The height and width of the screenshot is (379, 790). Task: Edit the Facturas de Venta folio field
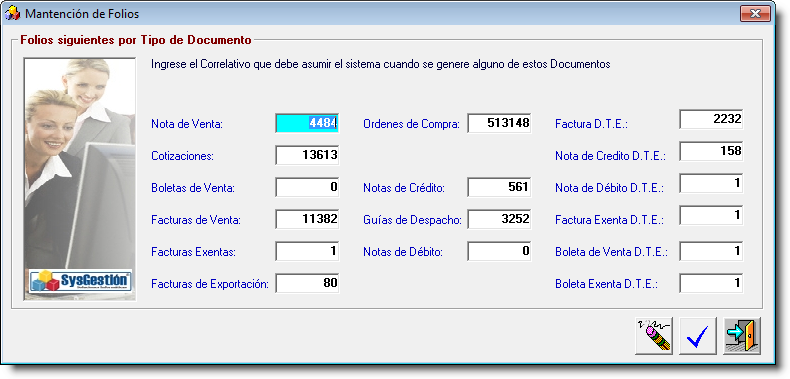(x=307, y=219)
